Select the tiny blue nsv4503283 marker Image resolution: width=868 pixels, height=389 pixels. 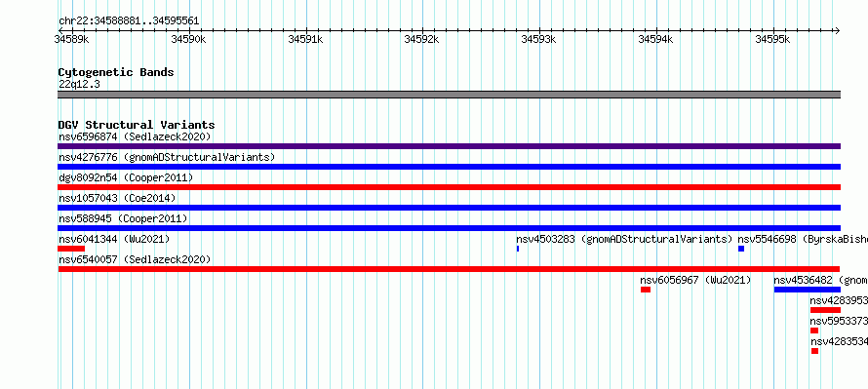[x=518, y=249]
